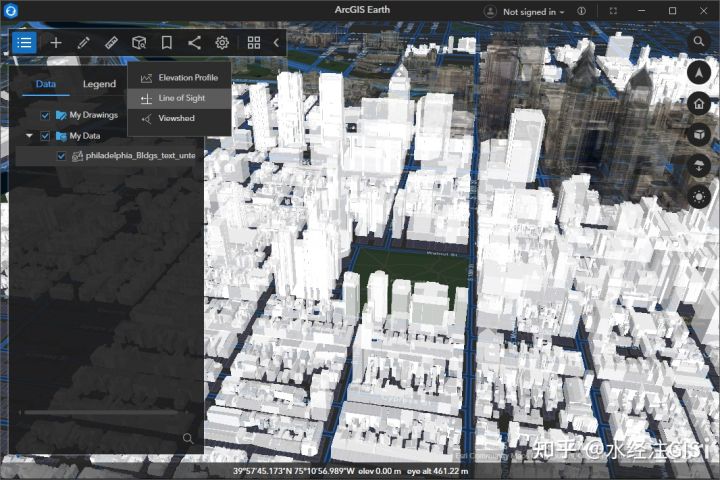Switch 2D/3D mode with the cube button
The image size is (720, 480).
[699, 135]
